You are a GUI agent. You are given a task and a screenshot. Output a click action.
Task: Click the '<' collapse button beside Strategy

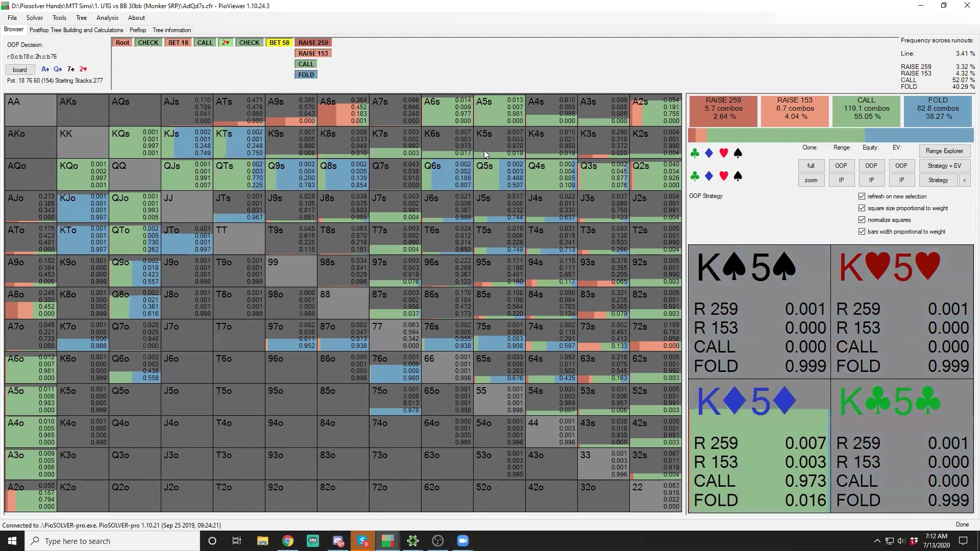click(965, 180)
